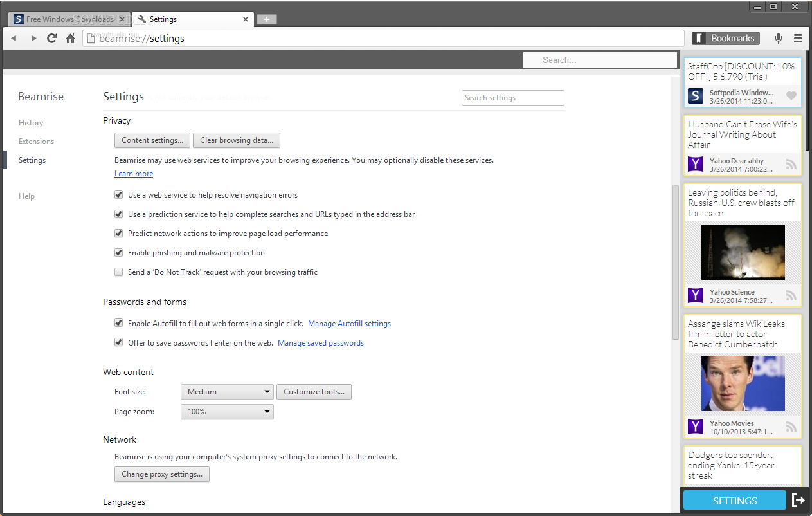812x516 pixels.
Task: Open History in the sidebar
Action: [x=31, y=123]
